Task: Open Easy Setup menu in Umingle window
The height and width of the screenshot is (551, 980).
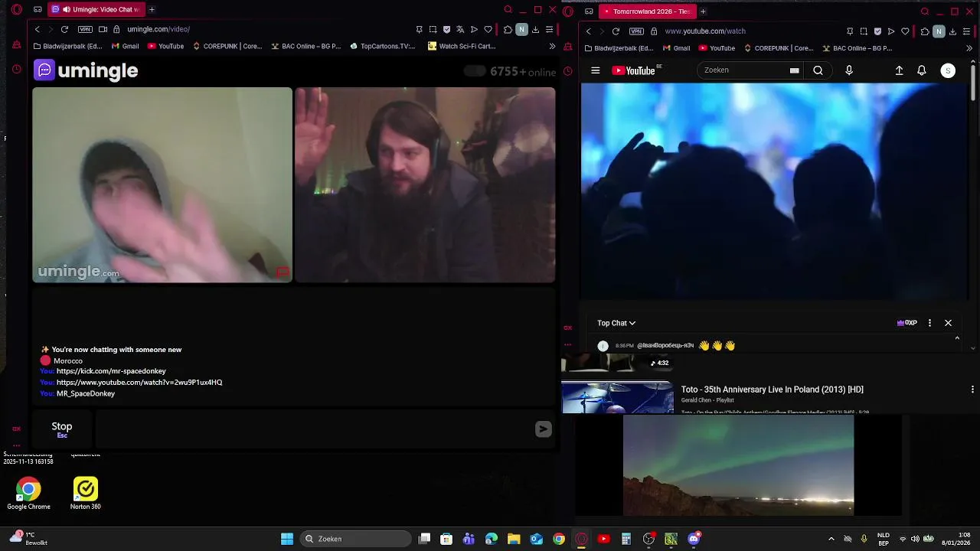Action: pos(549,29)
